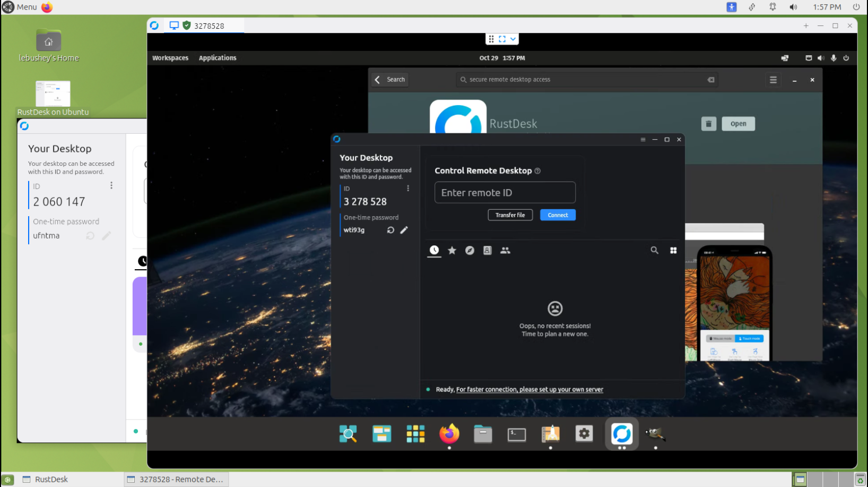Click the blue Connect button

[558, 215]
